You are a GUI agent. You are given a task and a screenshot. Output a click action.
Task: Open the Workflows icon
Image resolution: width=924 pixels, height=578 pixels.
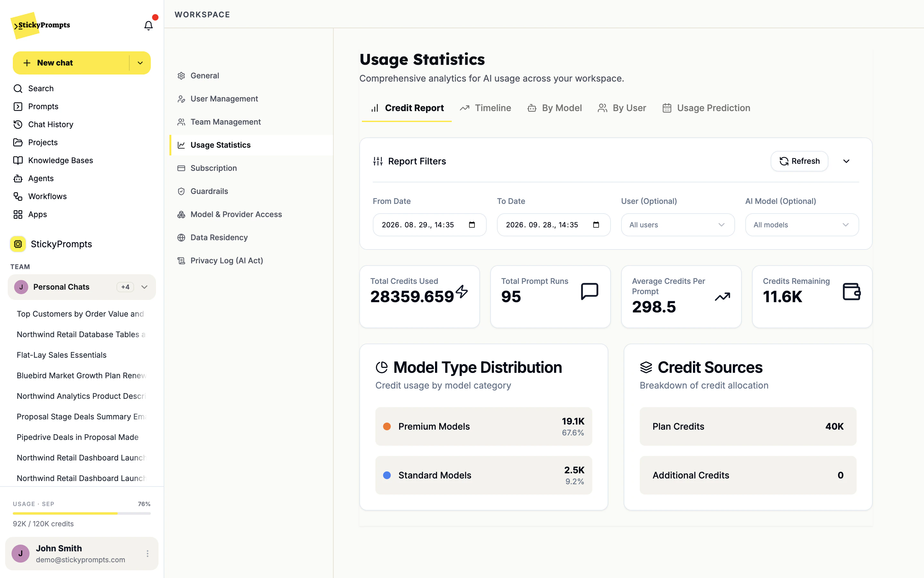click(18, 196)
